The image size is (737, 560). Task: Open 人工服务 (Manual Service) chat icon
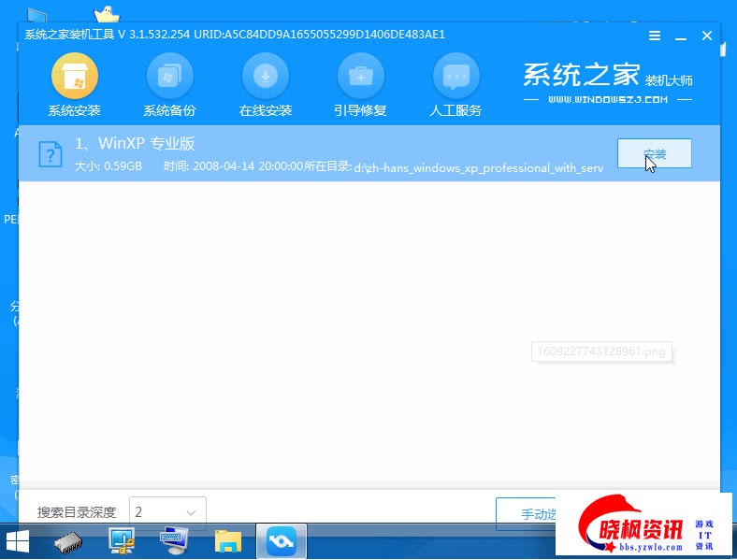pos(455,77)
